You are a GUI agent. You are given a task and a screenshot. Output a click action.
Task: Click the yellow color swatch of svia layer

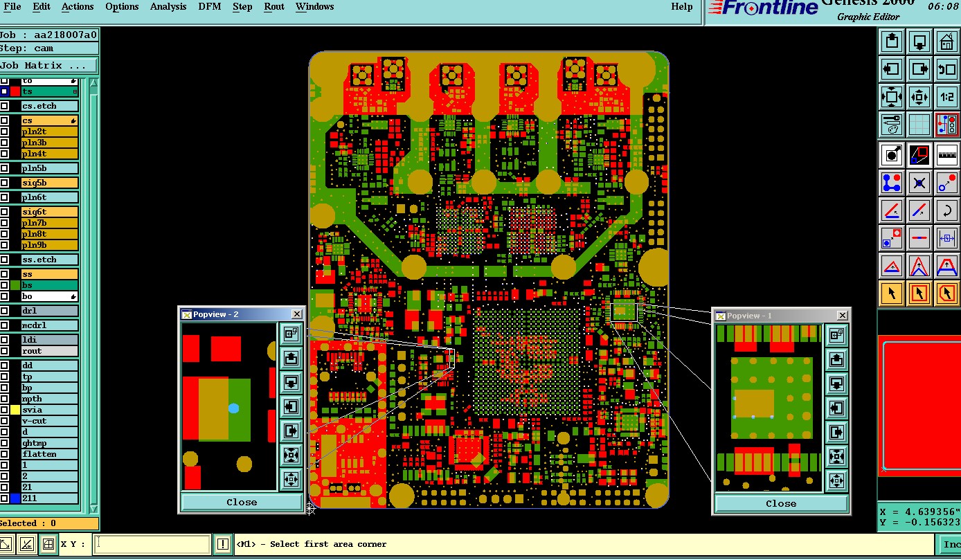pyautogui.click(x=15, y=410)
